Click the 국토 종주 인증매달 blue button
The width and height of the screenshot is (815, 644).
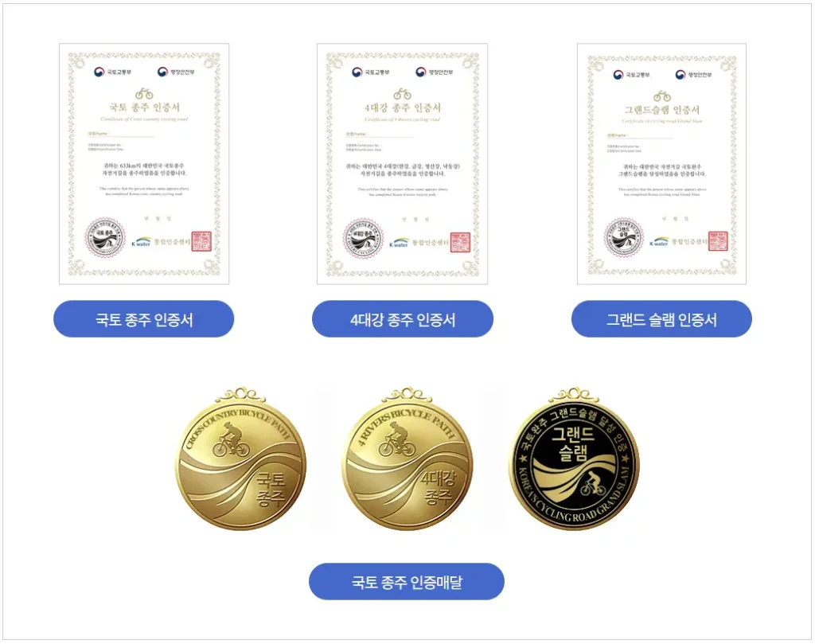(x=407, y=581)
